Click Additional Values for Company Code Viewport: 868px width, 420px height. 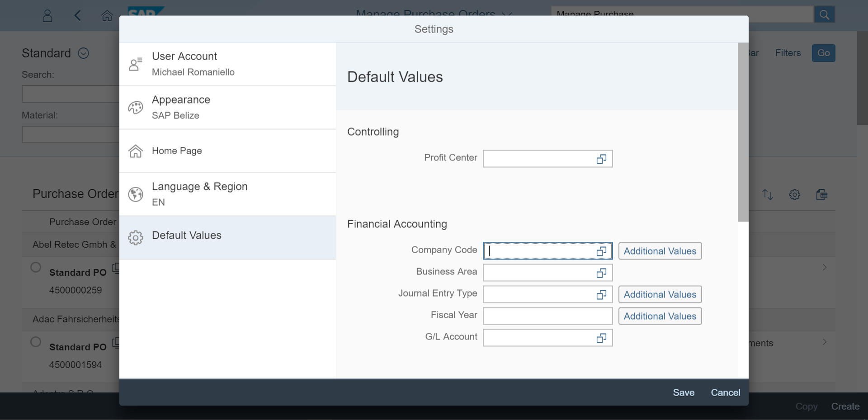[x=660, y=251]
